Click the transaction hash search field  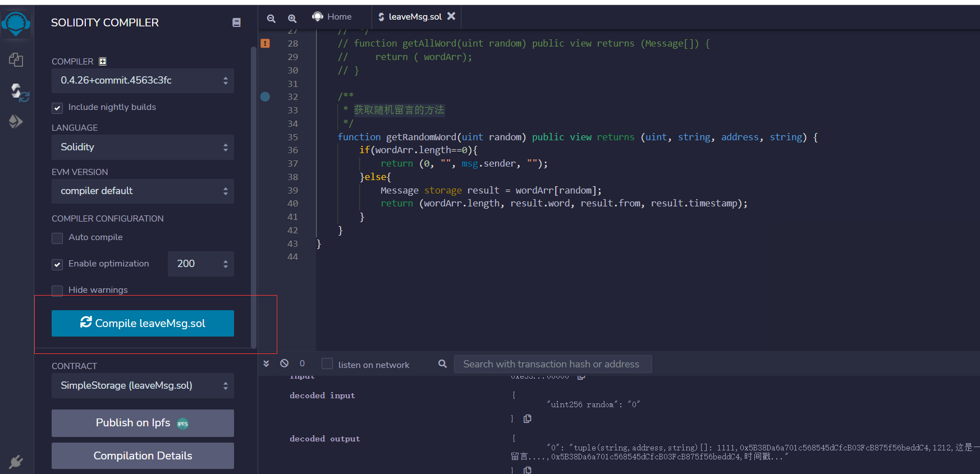click(x=553, y=364)
